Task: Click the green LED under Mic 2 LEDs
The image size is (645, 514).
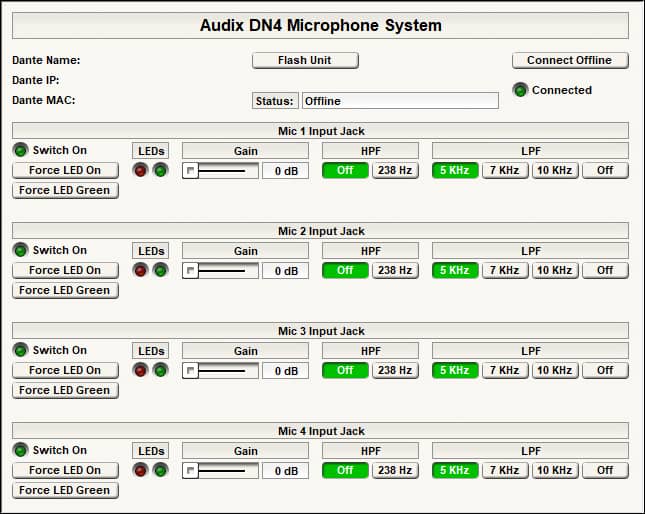Action: 160,270
